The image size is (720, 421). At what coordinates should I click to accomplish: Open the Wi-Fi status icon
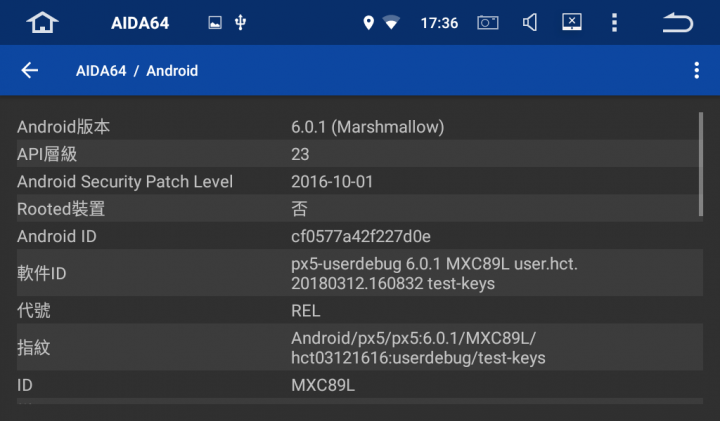point(391,22)
